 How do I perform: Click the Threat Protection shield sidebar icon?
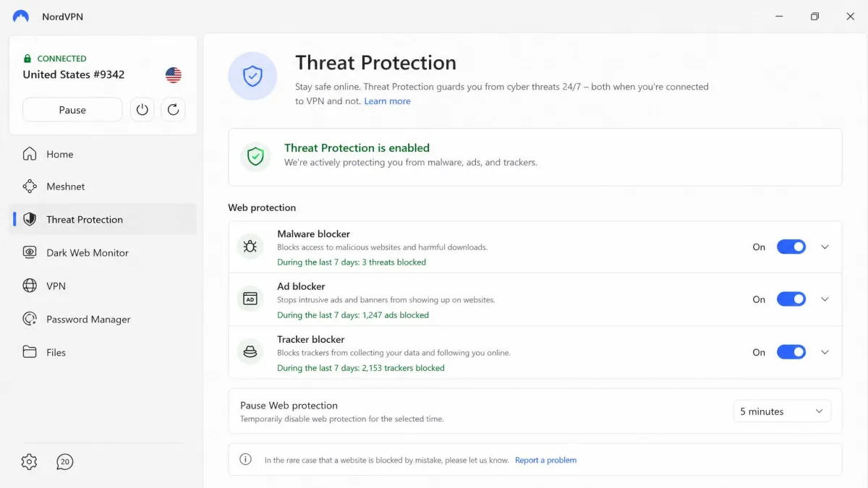30,219
